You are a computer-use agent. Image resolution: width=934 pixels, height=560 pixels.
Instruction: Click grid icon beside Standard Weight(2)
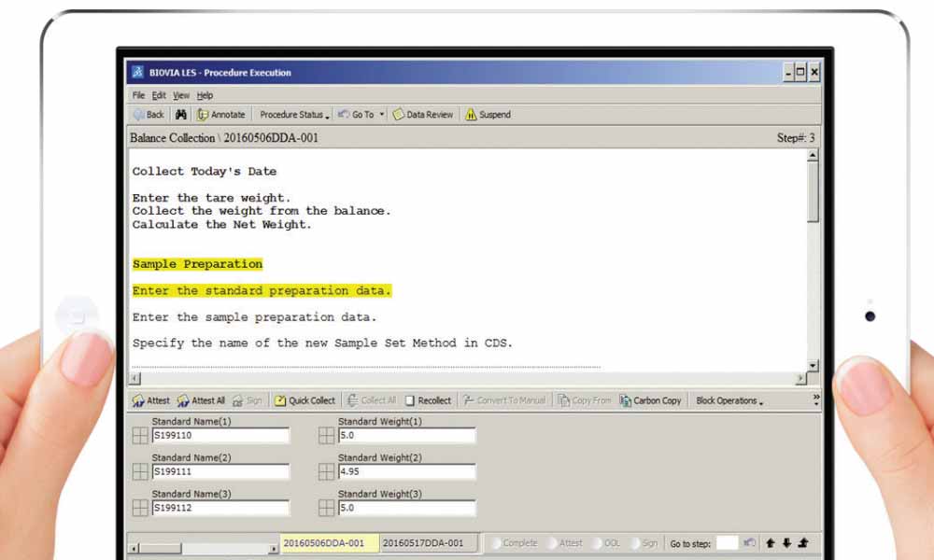[x=326, y=472]
